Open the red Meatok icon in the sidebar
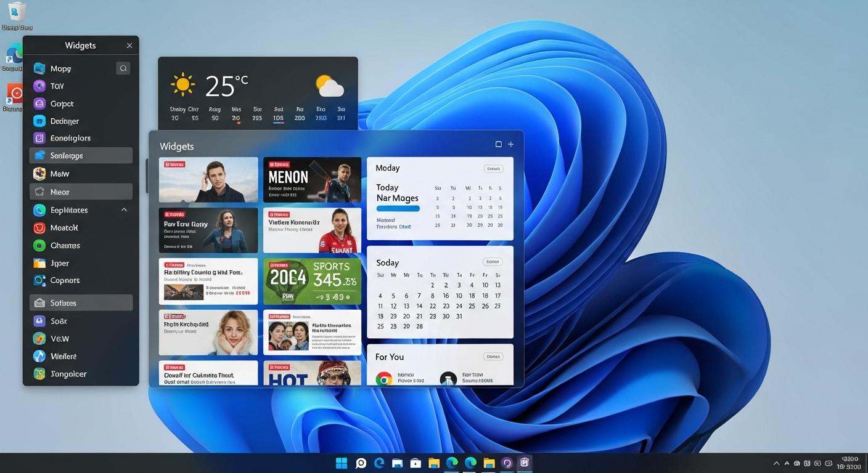The width and height of the screenshot is (868, 473). pos(39,227)
